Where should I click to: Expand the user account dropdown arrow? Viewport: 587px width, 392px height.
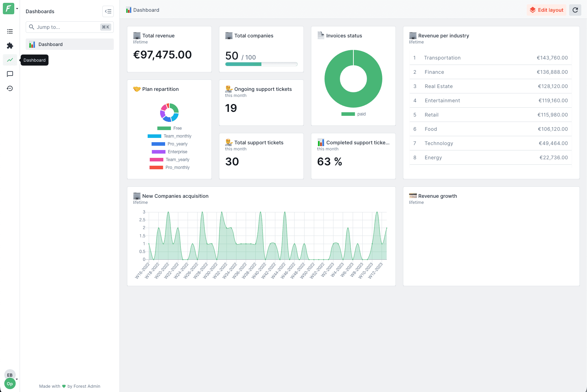[17, 379]
